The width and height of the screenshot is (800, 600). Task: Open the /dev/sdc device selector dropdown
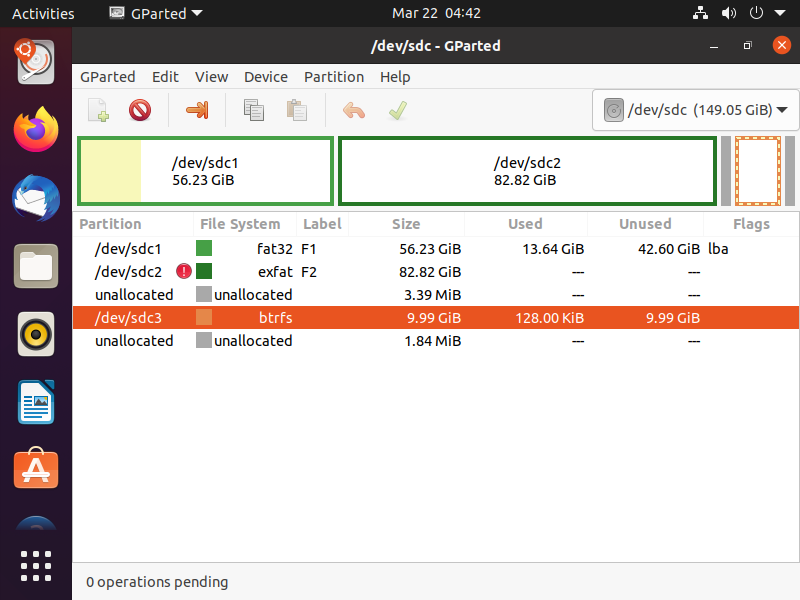coord(695,110)
